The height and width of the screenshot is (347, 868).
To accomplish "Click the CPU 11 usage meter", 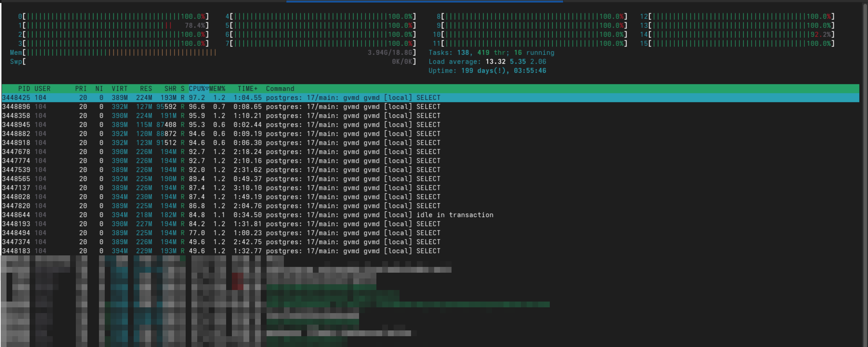I will click(530, 44).
